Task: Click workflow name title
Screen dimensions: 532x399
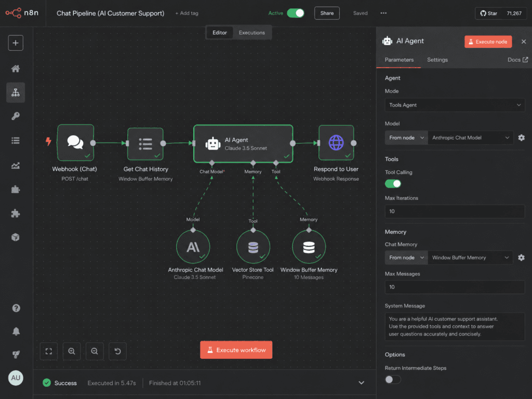Action: 110,13
